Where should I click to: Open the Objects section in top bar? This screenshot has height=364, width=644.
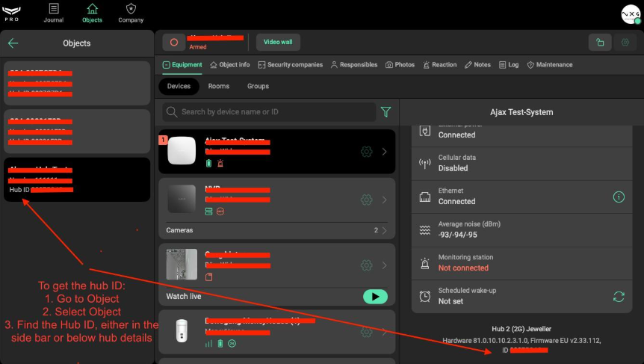92,13
